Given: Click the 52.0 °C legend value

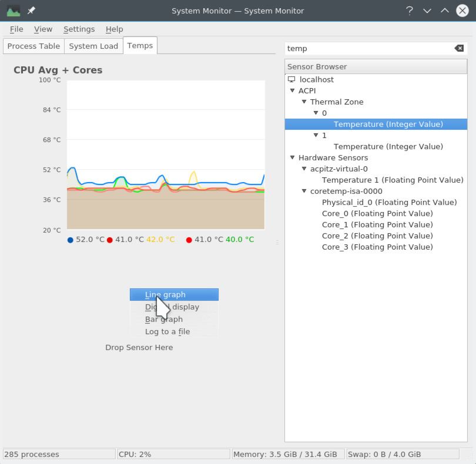Looking at the screenshot, I should [90, 240].
